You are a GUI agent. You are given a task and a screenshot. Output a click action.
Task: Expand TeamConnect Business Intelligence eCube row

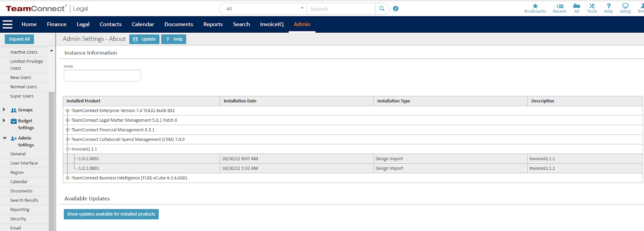[68, 178]
